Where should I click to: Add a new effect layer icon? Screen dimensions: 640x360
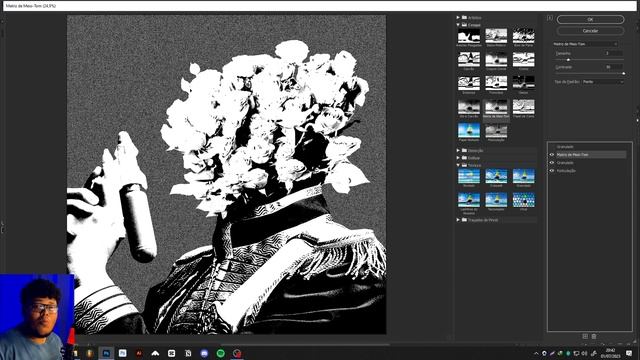coord(585,336)
